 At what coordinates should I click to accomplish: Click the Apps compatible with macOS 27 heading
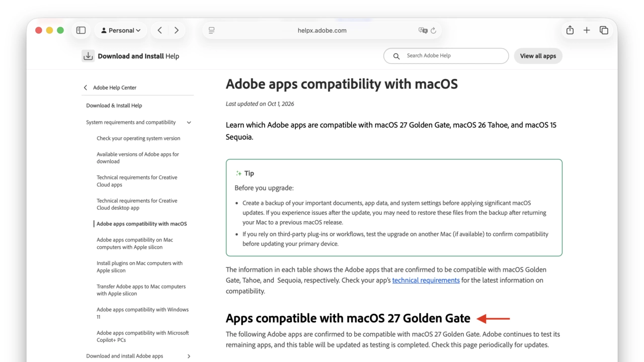coord(348,318)
